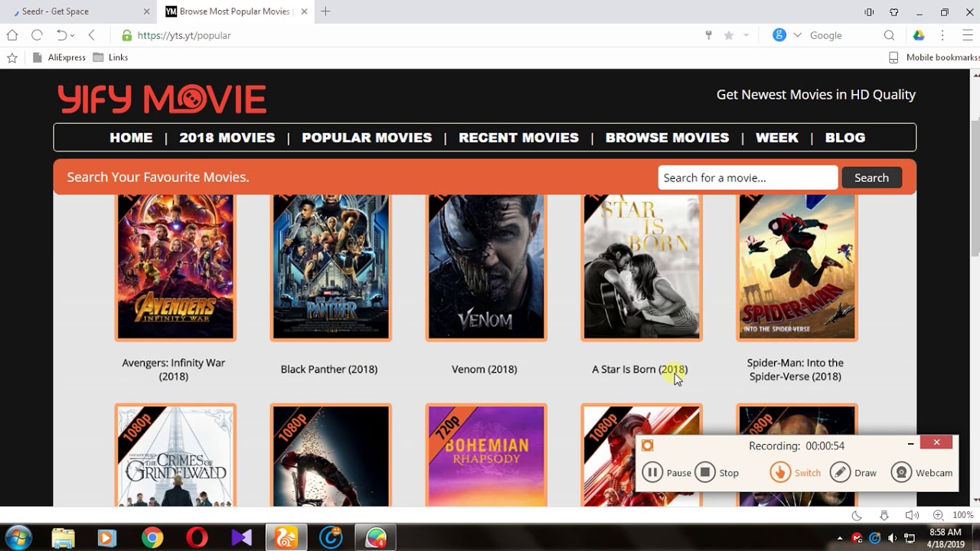Screen dimensions: 980x551
Task: Open HOME in site menu
Action: pos(131,138)
